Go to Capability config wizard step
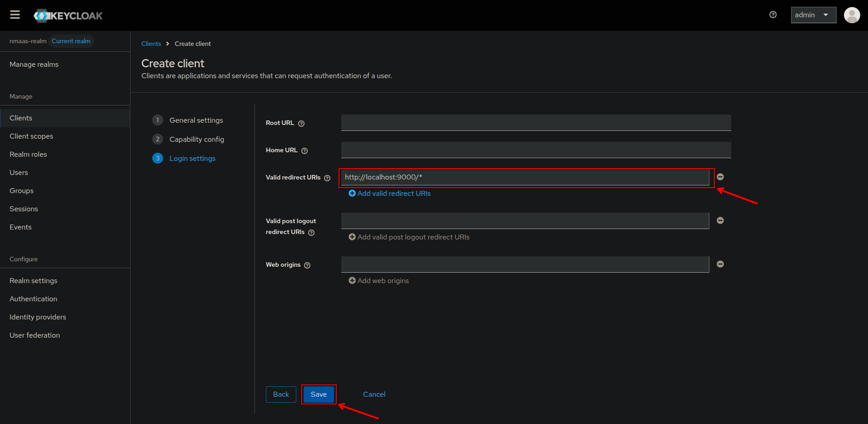Viewport: 868px width, 424px height. pos(196,140)
